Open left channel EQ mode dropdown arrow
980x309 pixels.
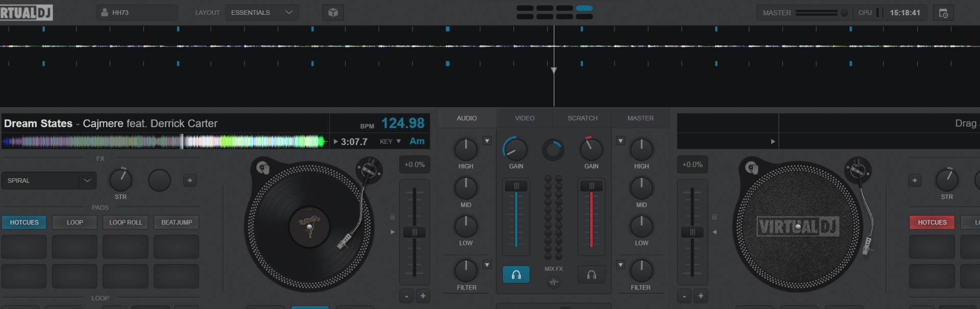487,141
